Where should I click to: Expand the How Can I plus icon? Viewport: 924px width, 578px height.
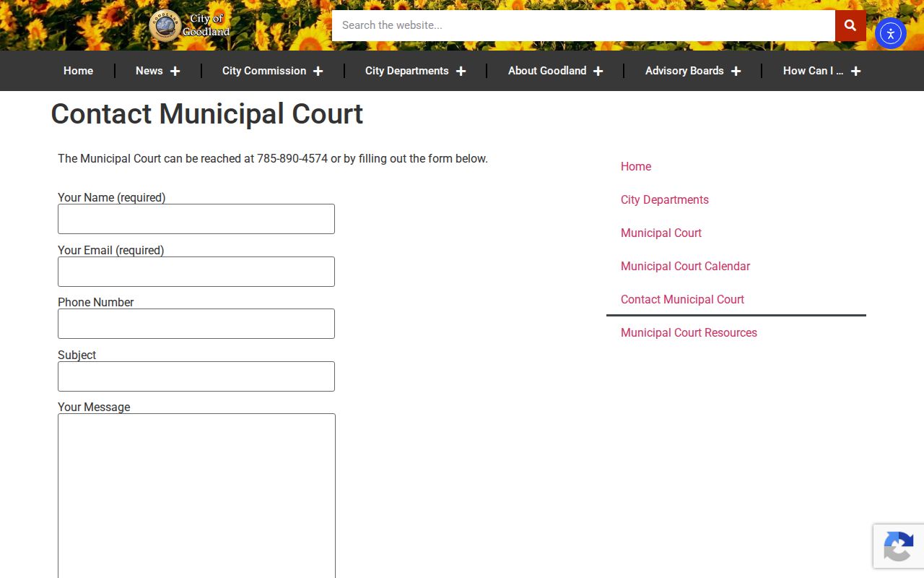click(x=855, y=71)
